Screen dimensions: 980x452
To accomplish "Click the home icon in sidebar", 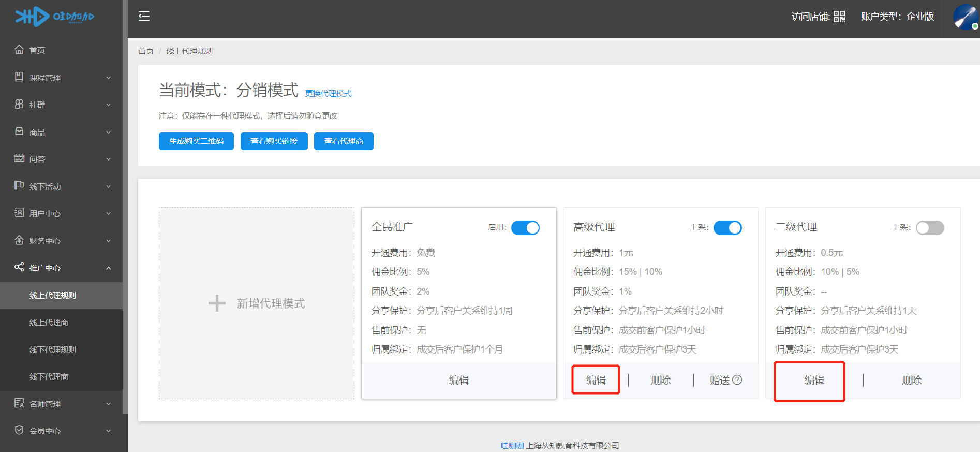I will pos(19,50).
